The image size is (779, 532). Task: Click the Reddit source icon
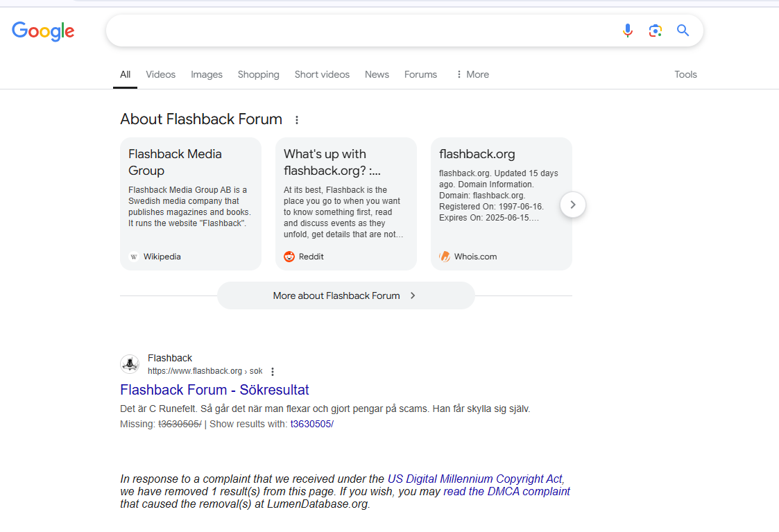click(289, 257)
